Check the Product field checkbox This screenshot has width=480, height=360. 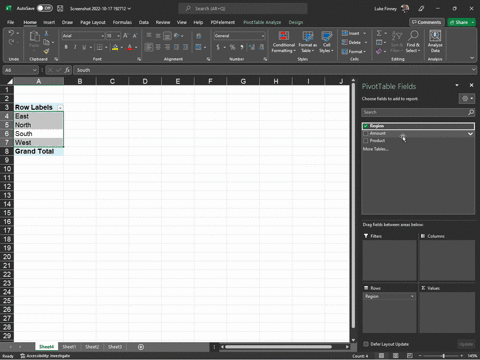[366, 141]
